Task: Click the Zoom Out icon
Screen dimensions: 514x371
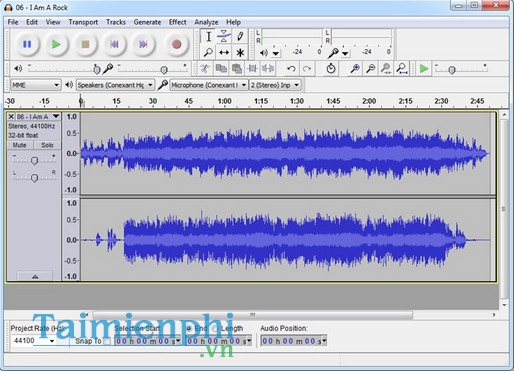Action: (x=370, y=69)
